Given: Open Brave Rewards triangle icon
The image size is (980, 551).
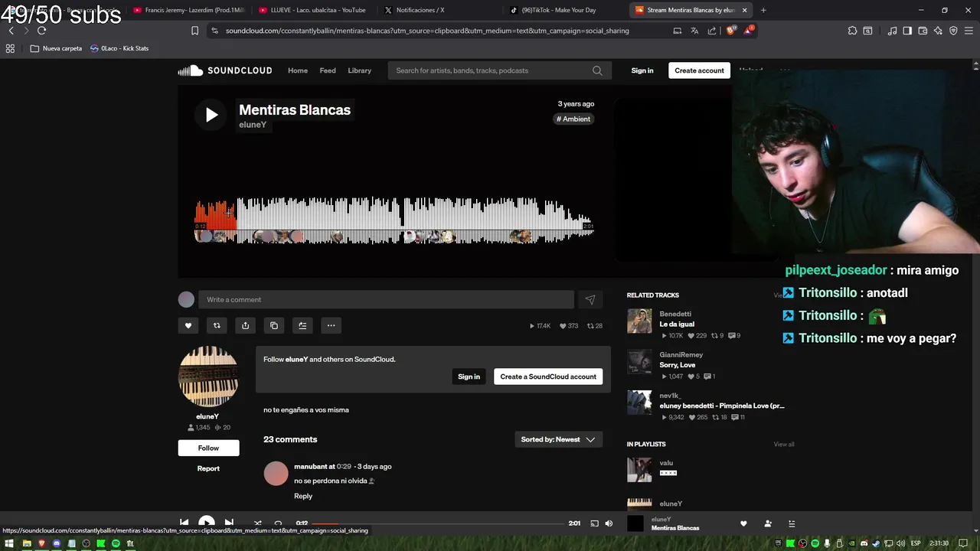Looking at the screenshot, I should (x=749, y=31).
